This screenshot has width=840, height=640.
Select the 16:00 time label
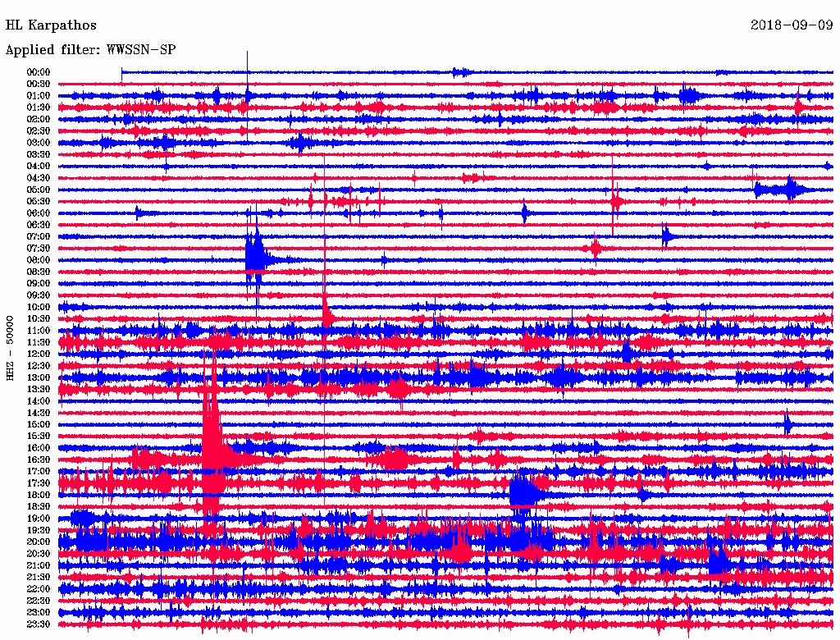(x=39, y=448)
